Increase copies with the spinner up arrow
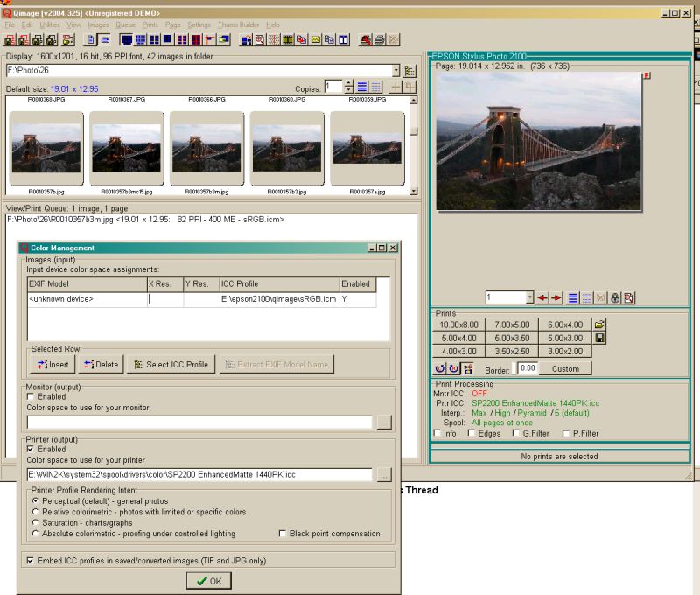The image size is (700, 595). (348, 84)
